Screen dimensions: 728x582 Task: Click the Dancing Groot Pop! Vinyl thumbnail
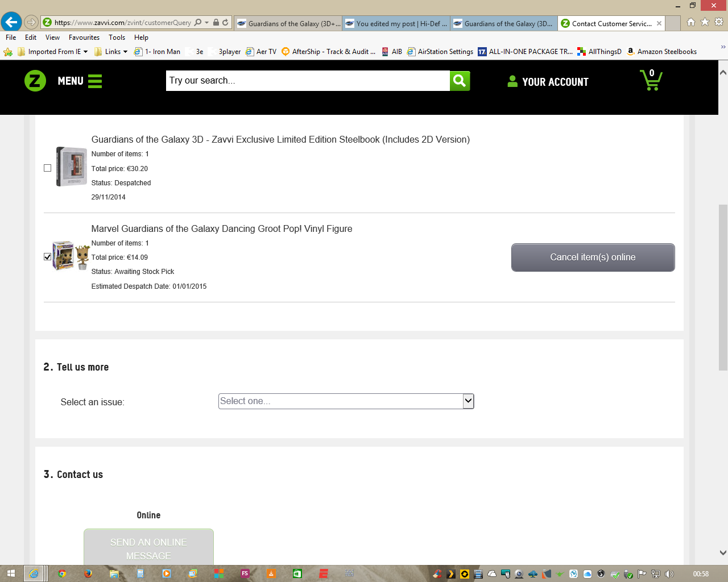[71, 256]
